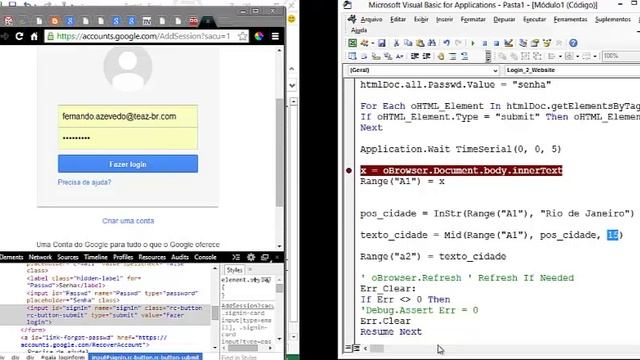Click the Break pause icon in VBA toolbar
The width and height of the screenshot is (640, 360).
[x=484, y=43]
